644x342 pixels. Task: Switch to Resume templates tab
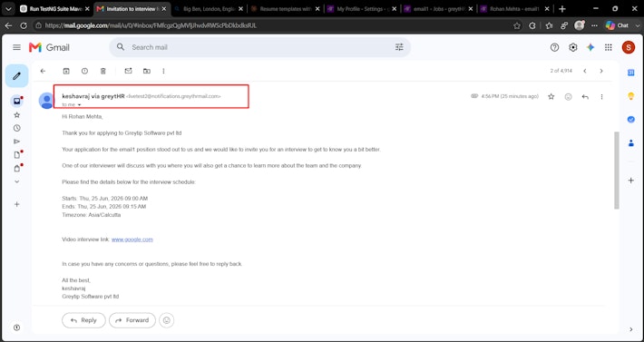click(285, 9)
